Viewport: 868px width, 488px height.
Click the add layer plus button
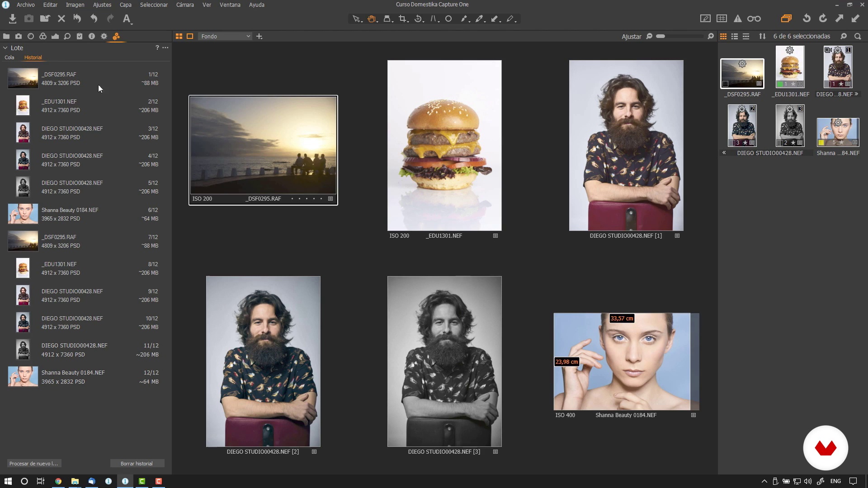(x=259, y=36)
